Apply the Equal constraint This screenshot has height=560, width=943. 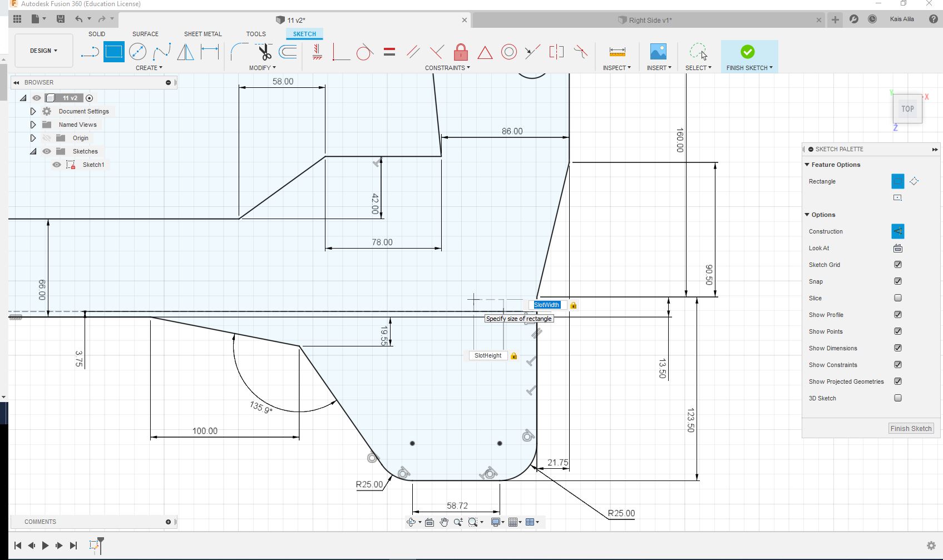(389, 52)
